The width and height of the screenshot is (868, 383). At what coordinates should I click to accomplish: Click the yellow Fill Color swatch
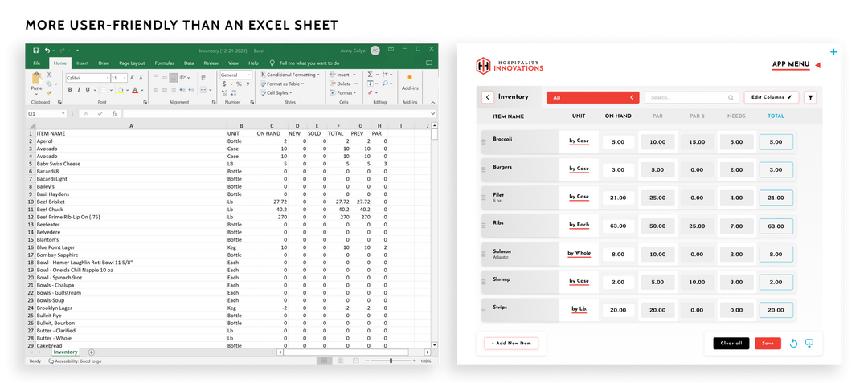(121, 90)
